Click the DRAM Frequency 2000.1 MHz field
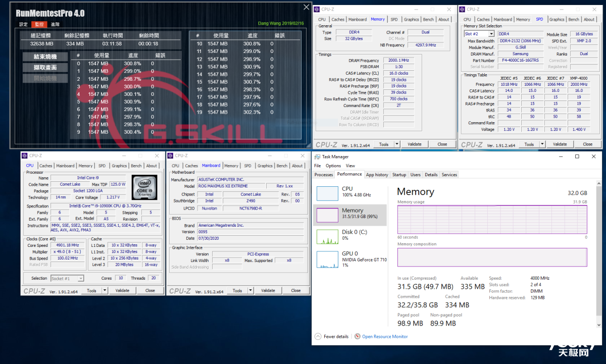Image resolution: width=606 pixels, height=364 pixels. click(398, 60)
